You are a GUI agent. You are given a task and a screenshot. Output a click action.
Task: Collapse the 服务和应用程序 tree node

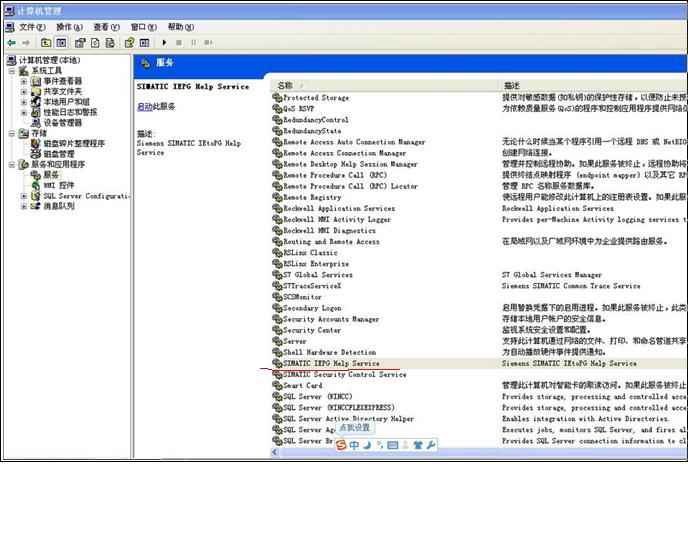click(12, 165)
